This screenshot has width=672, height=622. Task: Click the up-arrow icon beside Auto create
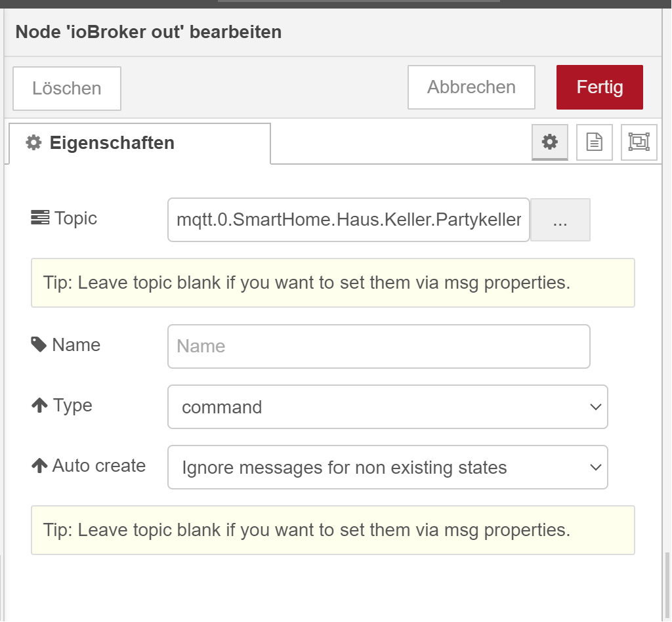pos(39,466)
